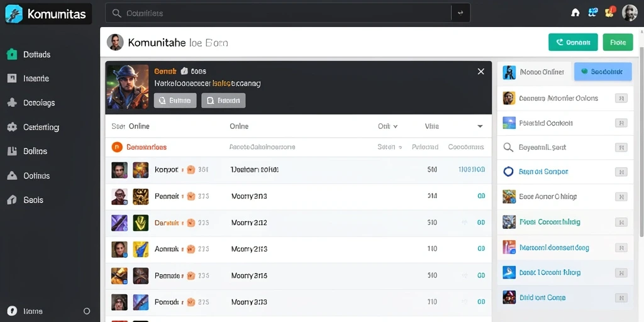
Task: Click the purple avatar in Daraut row
Action: (119, 223)
